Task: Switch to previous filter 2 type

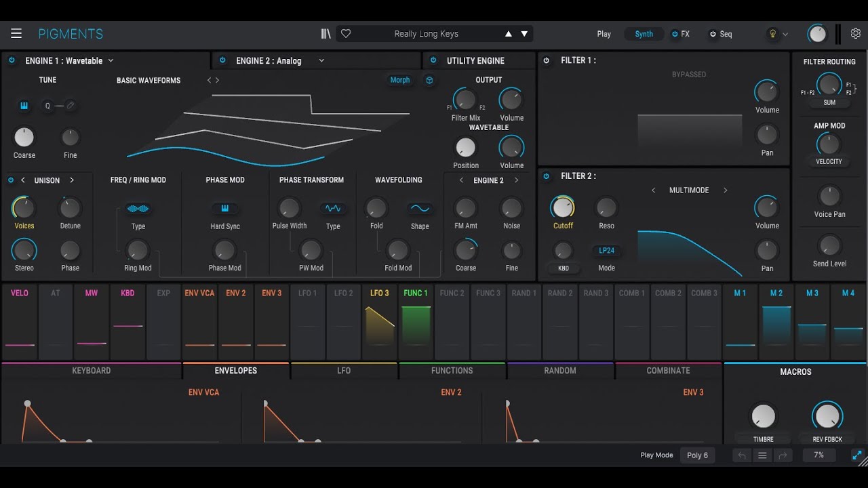Action: [654, 190]
